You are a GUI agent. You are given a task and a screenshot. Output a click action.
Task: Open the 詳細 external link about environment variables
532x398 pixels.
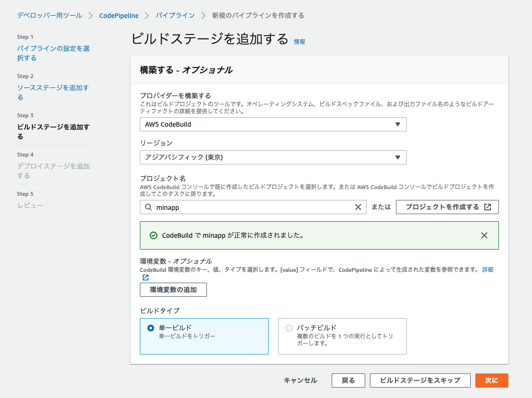click(x=488, y=269)
